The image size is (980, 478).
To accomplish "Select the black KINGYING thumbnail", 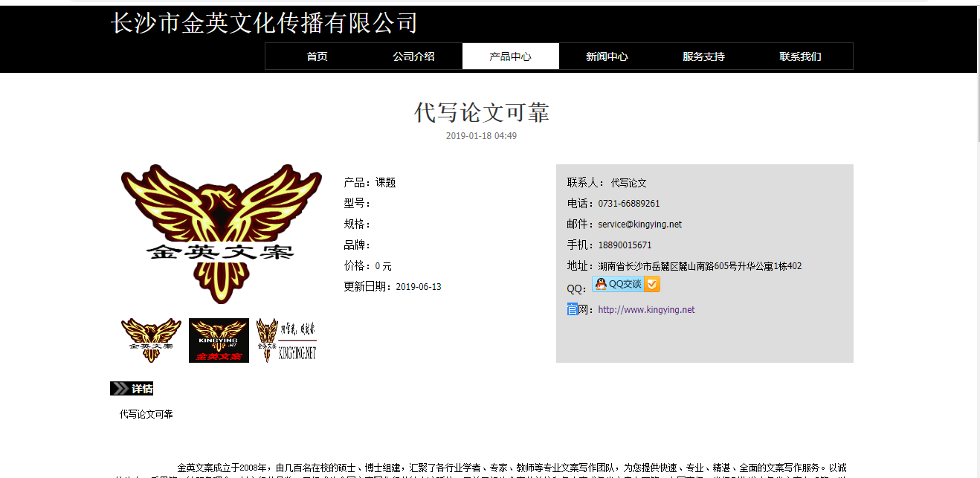I will click(x=219, y=340).
